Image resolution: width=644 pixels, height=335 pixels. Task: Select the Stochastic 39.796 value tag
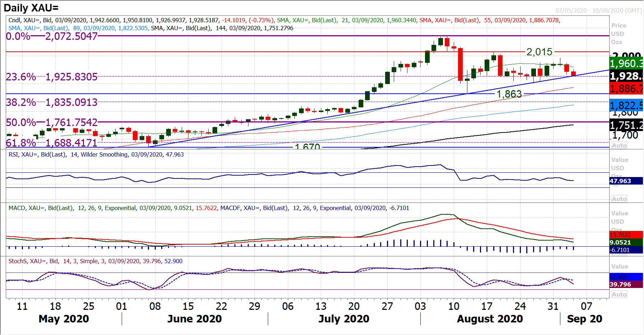click(626, 284)
